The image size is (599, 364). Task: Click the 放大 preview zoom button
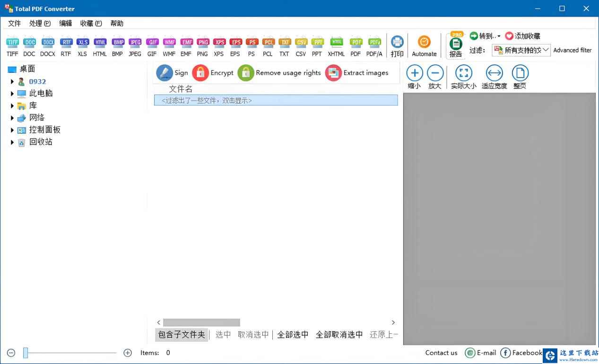pos(435,78)
